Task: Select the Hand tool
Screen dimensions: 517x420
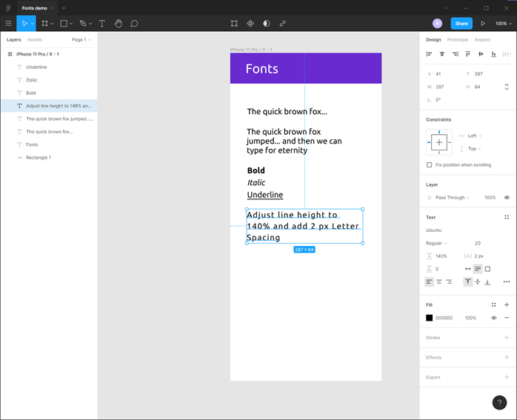Action: click(118, 24)
